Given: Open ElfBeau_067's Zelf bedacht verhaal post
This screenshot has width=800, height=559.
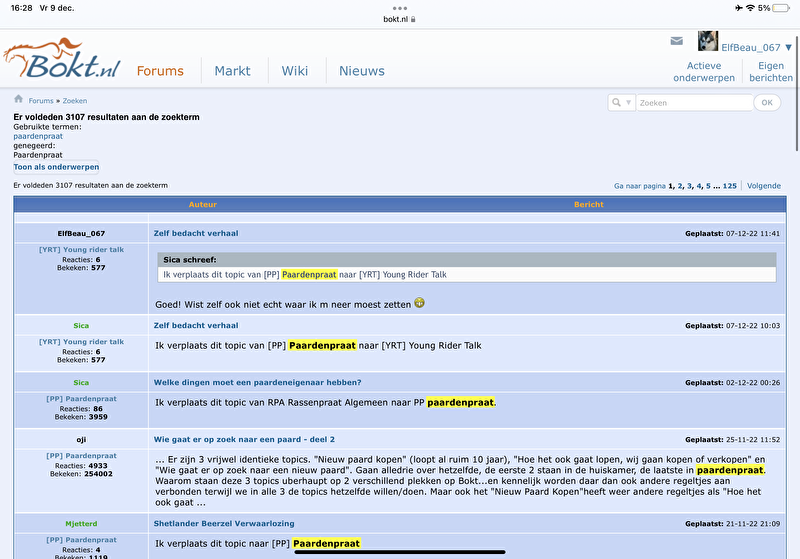Looking at the screenshot, I should pos(196,233).
